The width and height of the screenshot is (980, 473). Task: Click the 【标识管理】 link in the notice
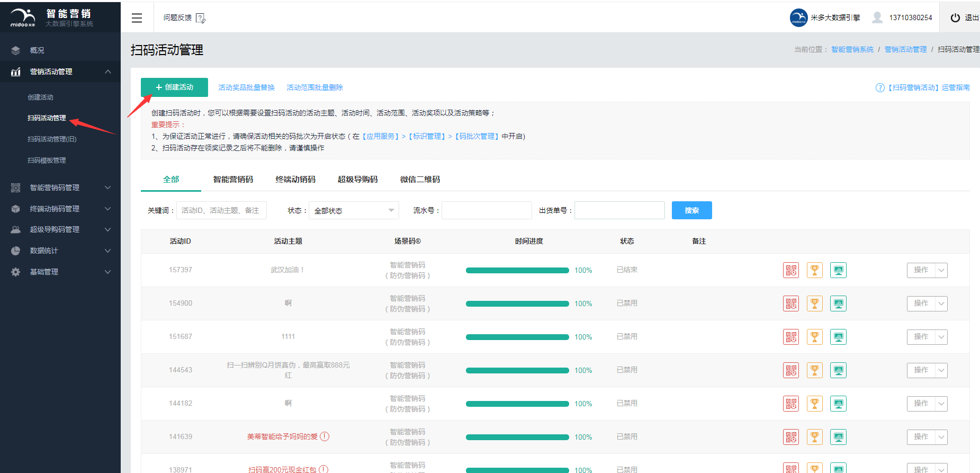point(427,137)
